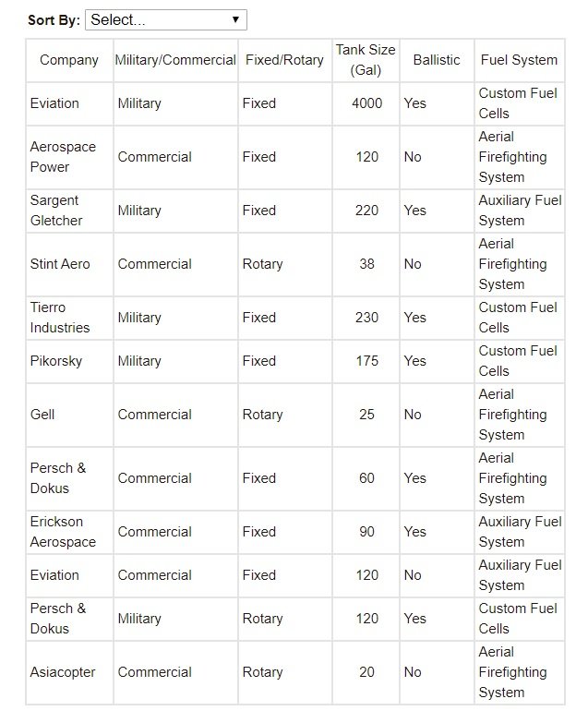The height and width of the screenshot is (723, 588).
Task: Click the Company column header
Action: [69, 60]
